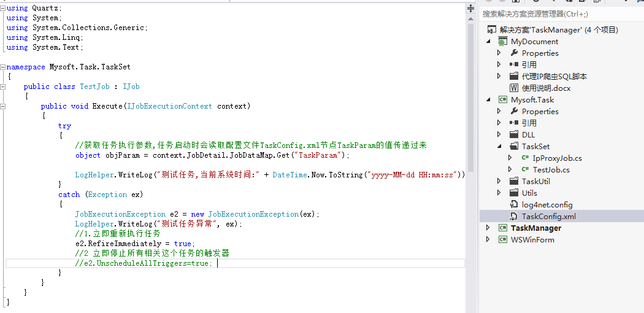The image size is (644, 313).
Task: Click the C# project icon of Mysoft.Task
Action: point(503,100)
